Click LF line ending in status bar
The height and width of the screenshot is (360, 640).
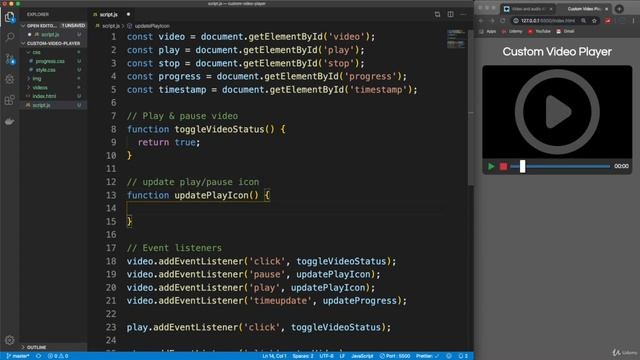click(x=342, y=356)
